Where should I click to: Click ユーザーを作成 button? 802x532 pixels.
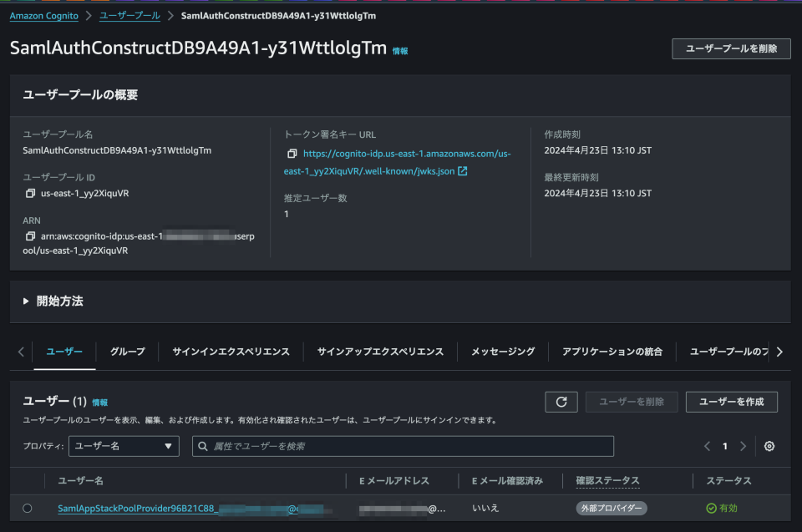[x=732, y=402]
